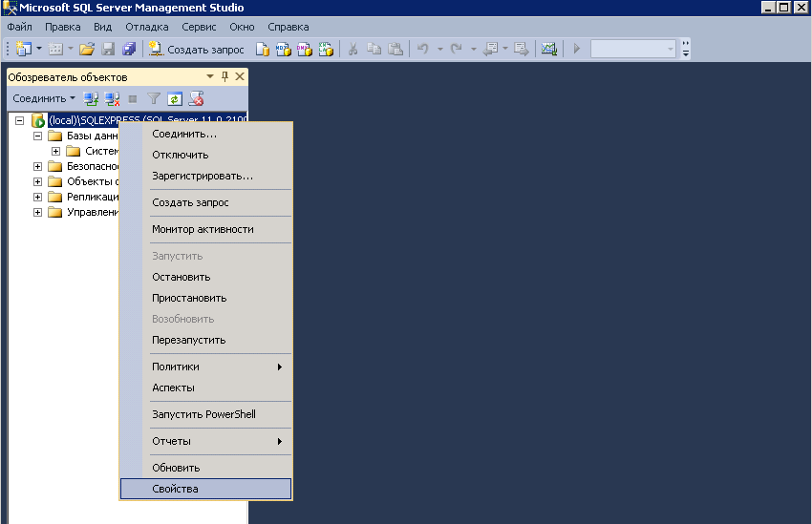Click the XMLA query icon
The height and width of the screenshot is (524, 812).
click(x=326, y=49)
